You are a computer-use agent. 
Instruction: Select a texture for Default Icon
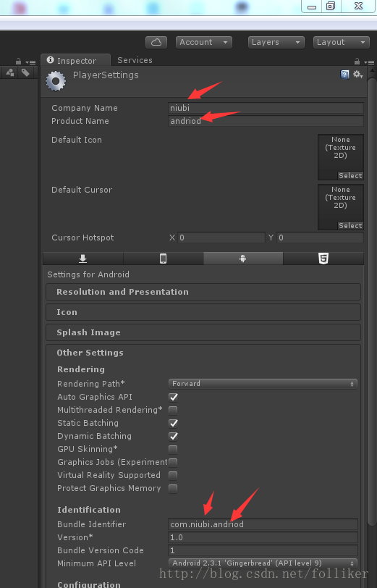350,175
